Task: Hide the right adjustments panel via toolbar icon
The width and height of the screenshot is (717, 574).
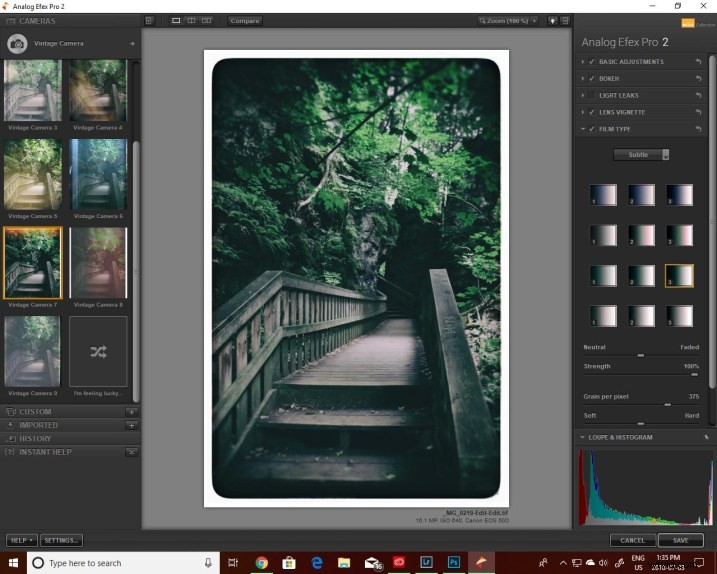Action: click(x=565, y=21)
